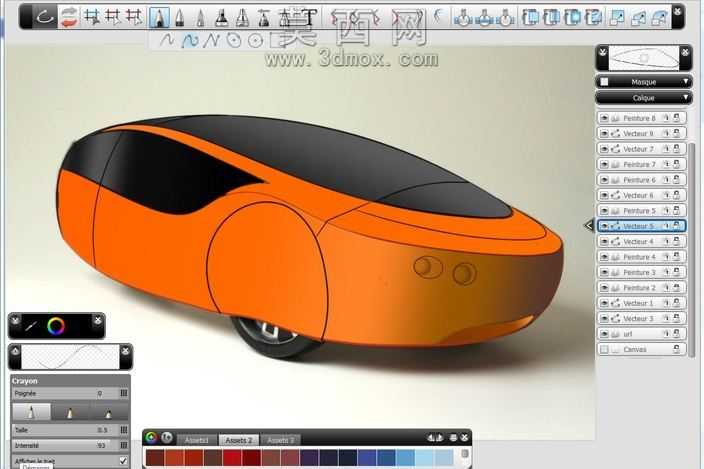Click the navigator canvas thumbnail
Image resolution: width=704 pixels, height=469 pixels.
point(643,58)
